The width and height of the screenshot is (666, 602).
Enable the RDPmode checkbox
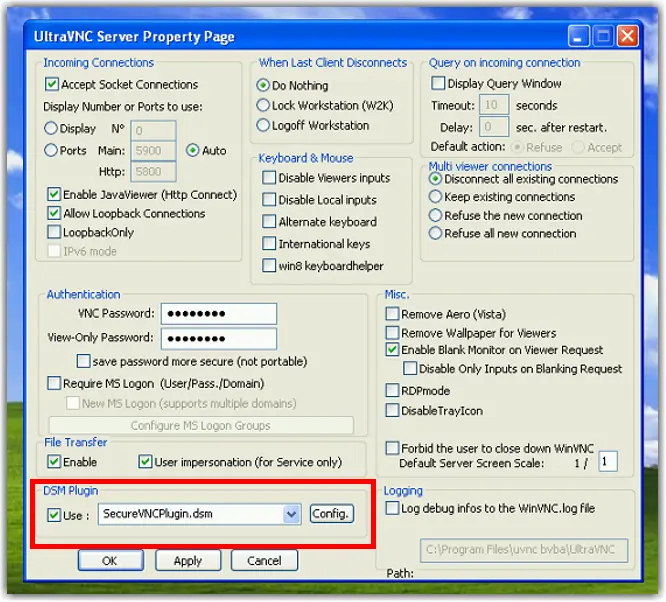[x=392, y=390]
